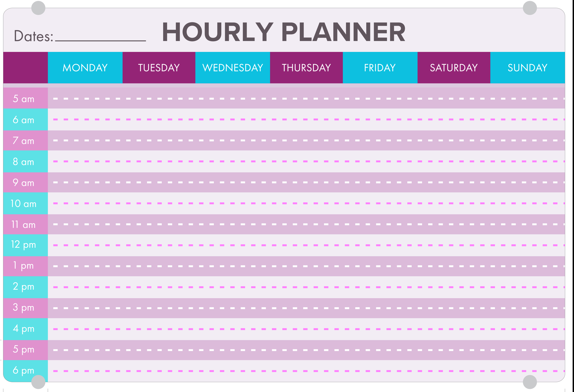Viewport: 574px width, 392px height.
Task: Select the WEDNESDAY column header
Action: point(233,68)
